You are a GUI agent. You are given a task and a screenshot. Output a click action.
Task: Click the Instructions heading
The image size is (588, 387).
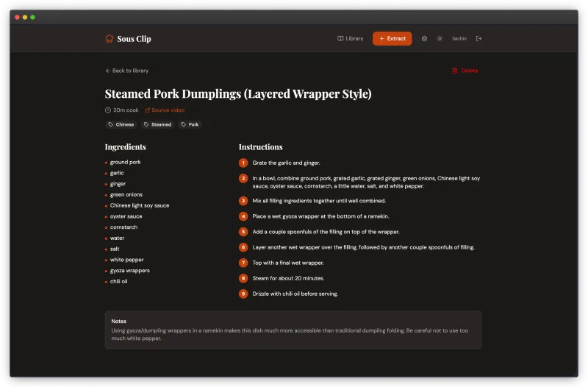click(x=261, y=146)
